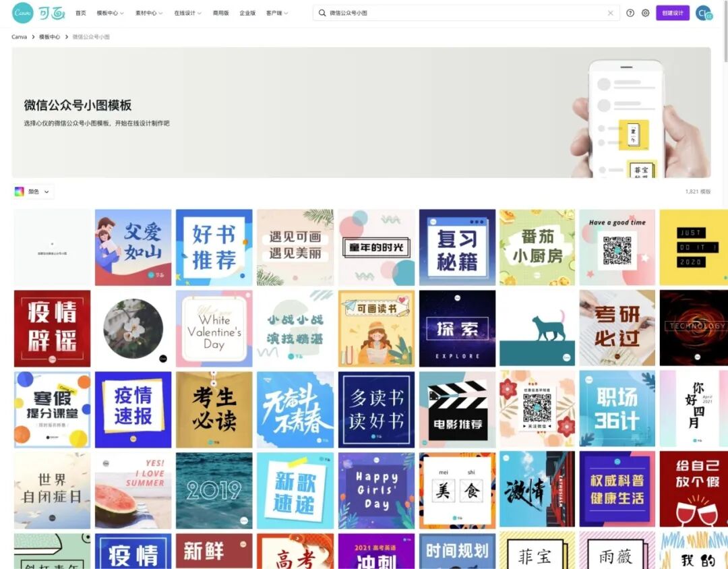Open the help question-mark icon
This screenshot has height=569, width=728.
tap(630, 13)
